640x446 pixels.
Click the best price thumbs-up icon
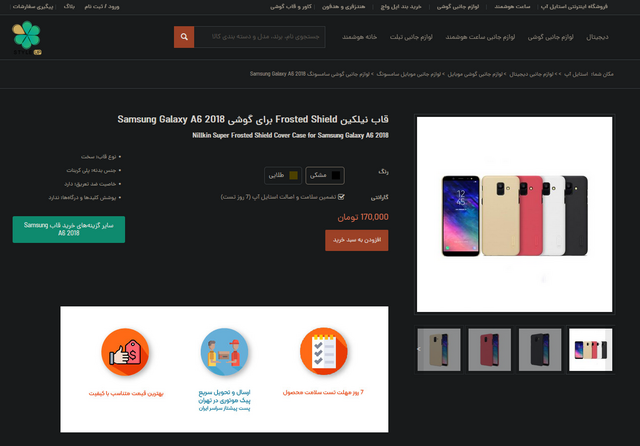coord(125,352)
